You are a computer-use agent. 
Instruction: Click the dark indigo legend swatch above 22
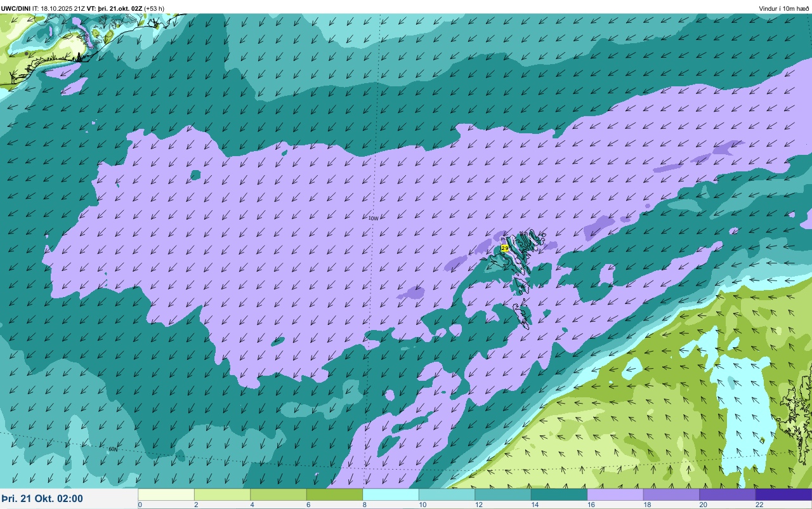click(x=783, y=494)
